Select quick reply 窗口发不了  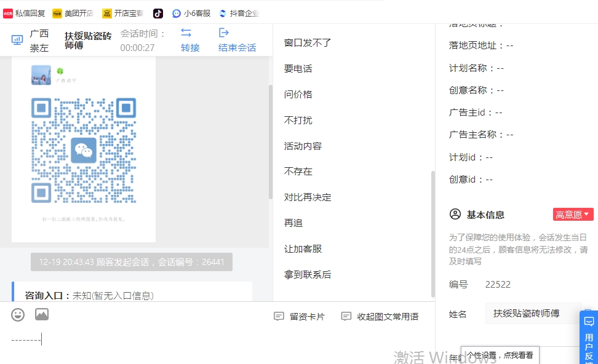tap(308, 42)
